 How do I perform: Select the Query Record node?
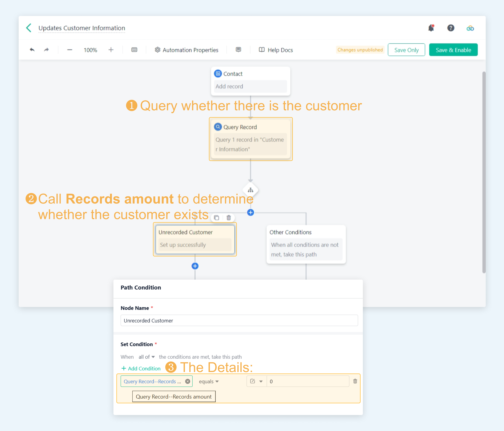pyautogui.click(x=251, y=139)
